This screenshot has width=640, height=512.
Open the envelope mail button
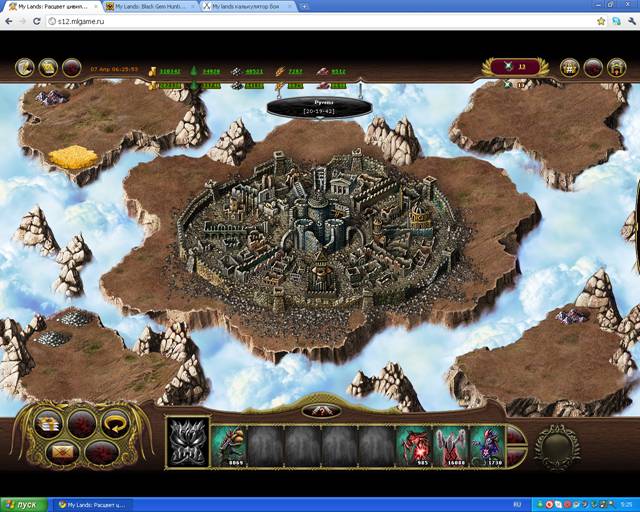(62, 452)
